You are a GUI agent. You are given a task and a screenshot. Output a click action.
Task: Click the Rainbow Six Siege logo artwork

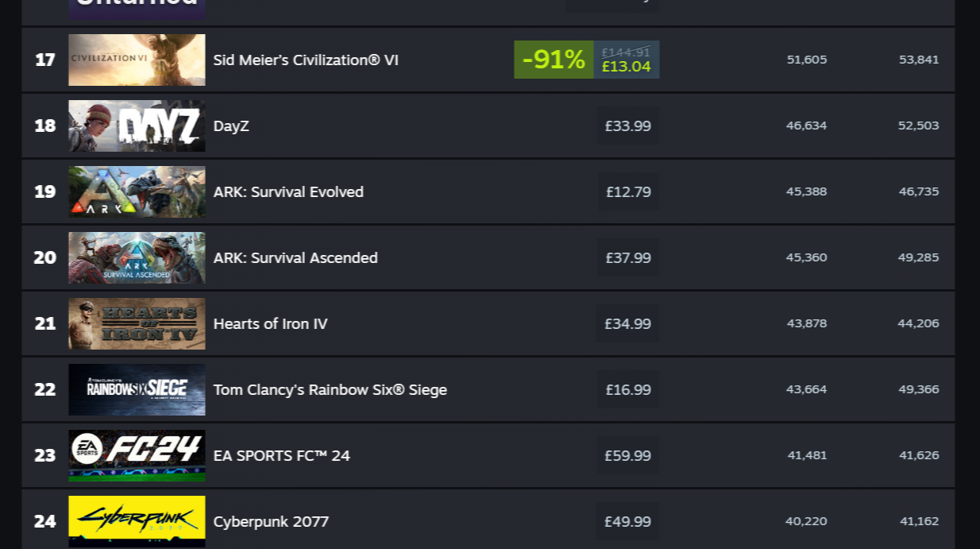tap(136, 389)
